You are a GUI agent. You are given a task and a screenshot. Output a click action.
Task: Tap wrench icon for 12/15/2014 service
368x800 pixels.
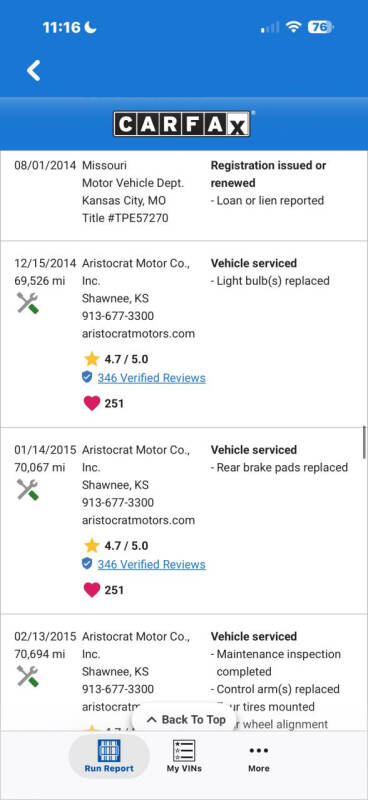(x=28, y=303)
